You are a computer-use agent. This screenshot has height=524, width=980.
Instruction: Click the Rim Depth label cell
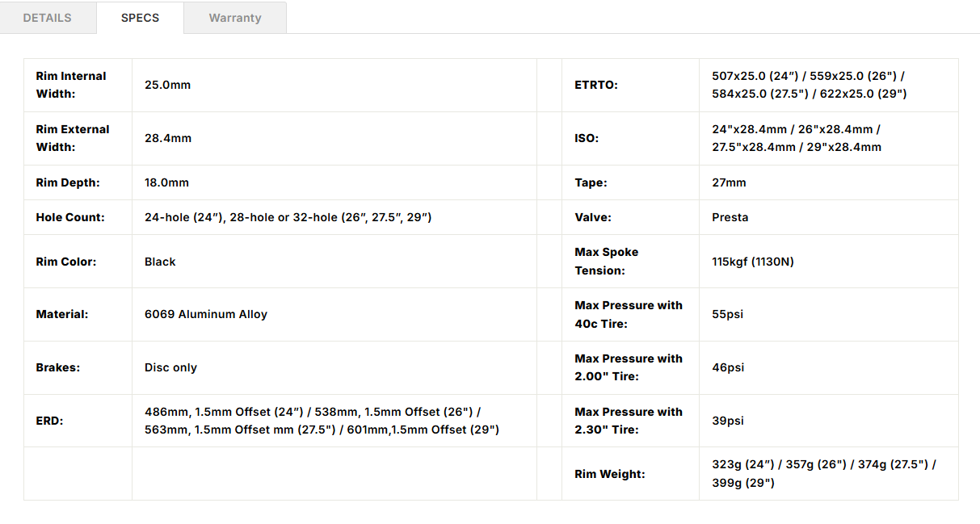[68, 182]
